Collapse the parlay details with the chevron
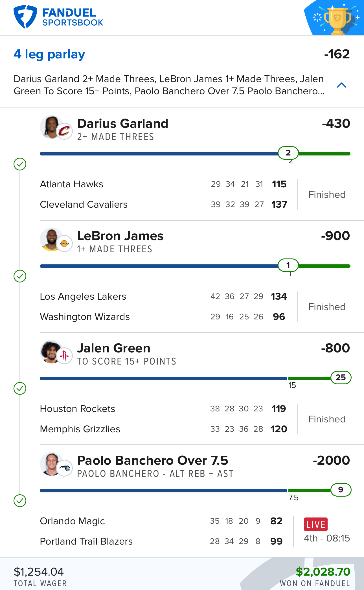Screen dimensions: 364x590 click(x=342, y=85)
